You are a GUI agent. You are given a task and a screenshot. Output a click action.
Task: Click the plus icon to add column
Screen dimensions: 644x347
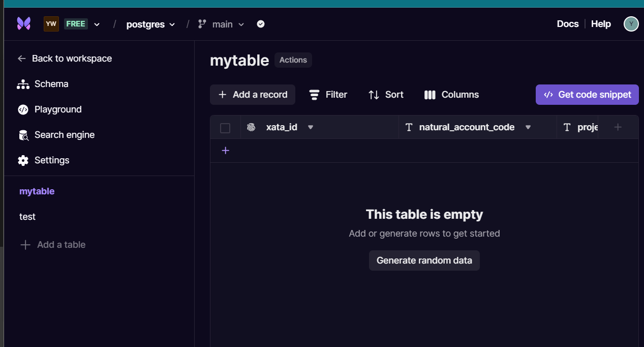618,127
